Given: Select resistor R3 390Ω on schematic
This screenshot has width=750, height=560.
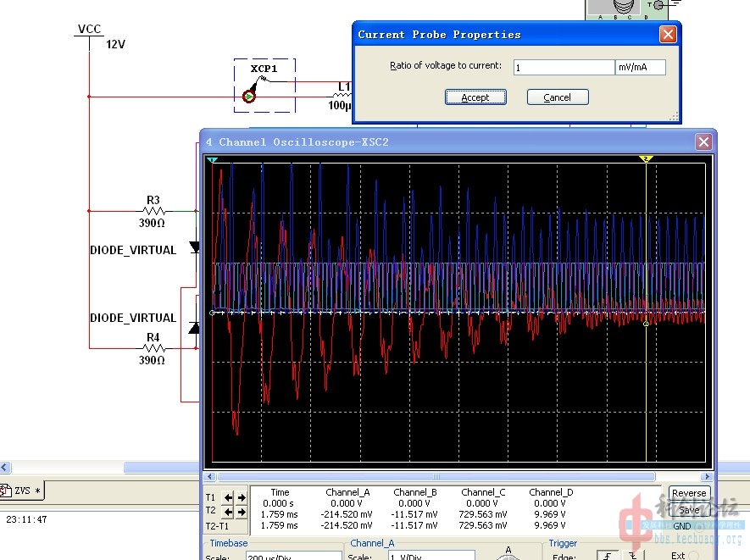Looking at the screenshot, I should tap(153, 211).
